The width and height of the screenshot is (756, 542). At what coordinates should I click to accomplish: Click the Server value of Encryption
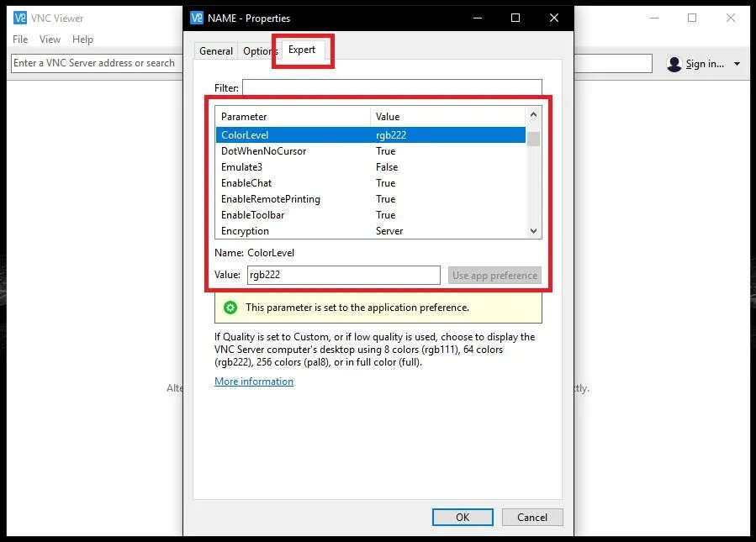click(389, 231)
